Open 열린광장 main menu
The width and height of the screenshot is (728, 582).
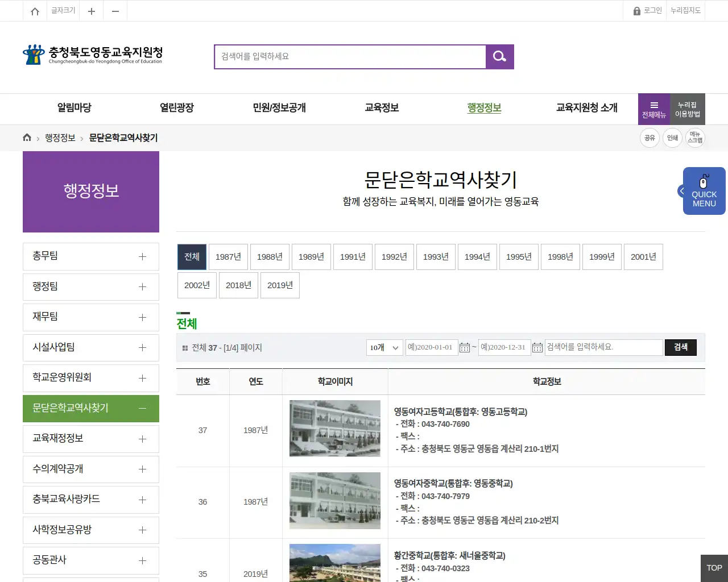click(x=177, y=108)
